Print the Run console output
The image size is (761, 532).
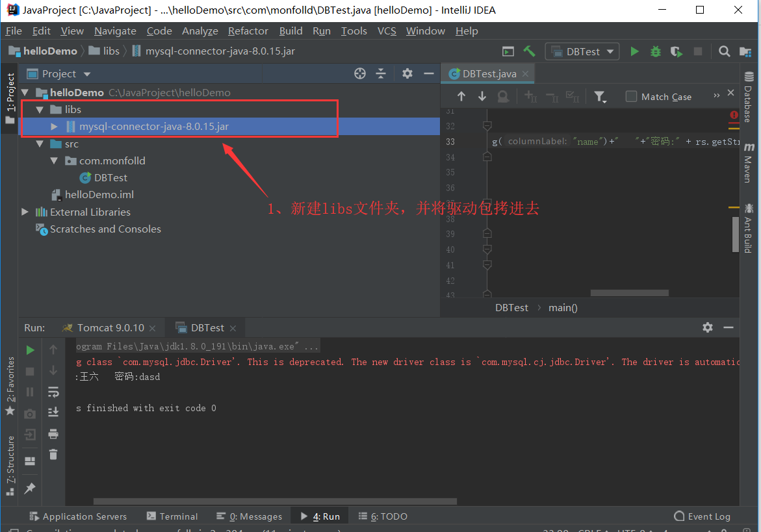point(53,433)
